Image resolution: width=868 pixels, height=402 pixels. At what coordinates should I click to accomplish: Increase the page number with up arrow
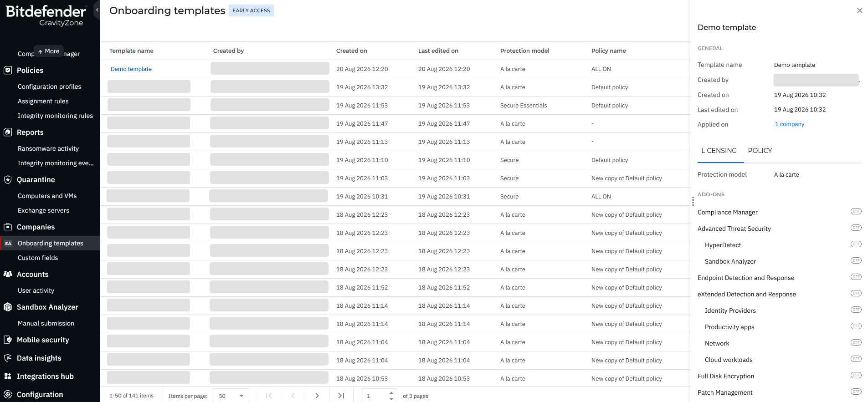(391, 392)
